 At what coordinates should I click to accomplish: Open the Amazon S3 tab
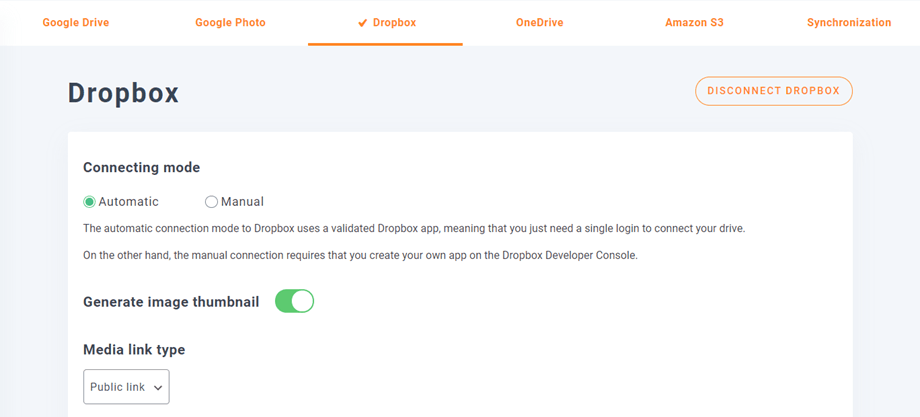[x=694, y=22]
